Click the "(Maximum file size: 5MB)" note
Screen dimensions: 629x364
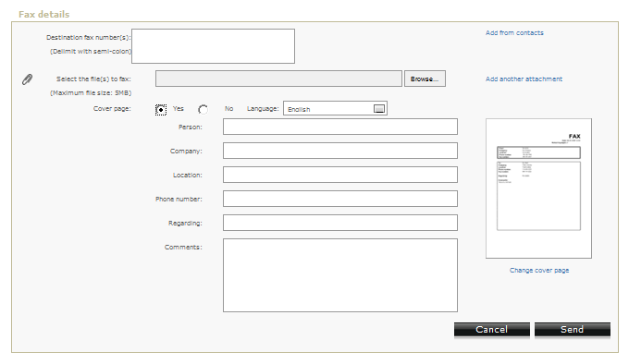click(x=91, y=93)
